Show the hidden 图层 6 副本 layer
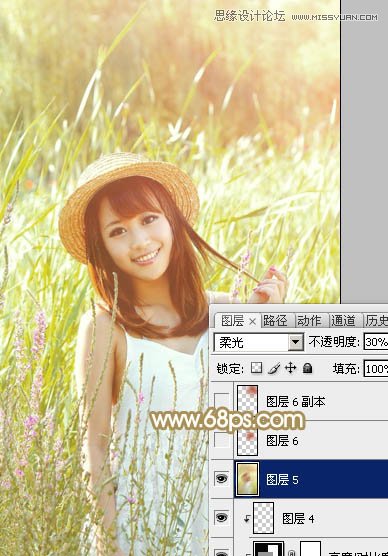The height and width of the screenshot is (556, 388). (x=222, y=401)
